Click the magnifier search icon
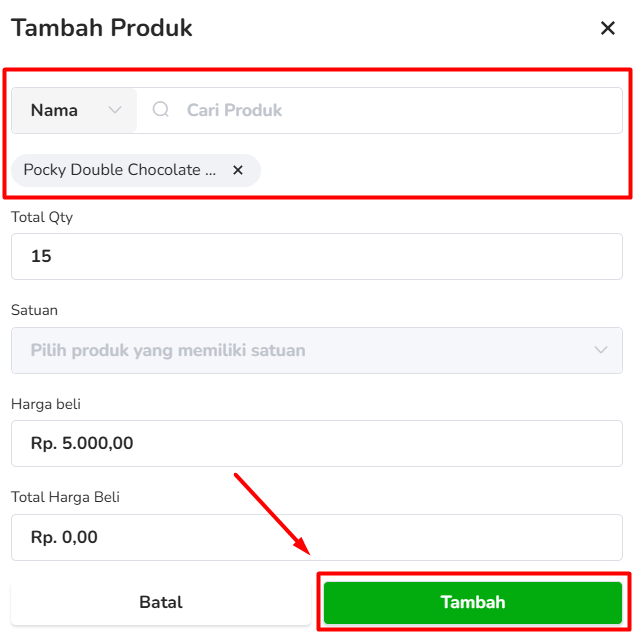 click(x=160, y=110)
